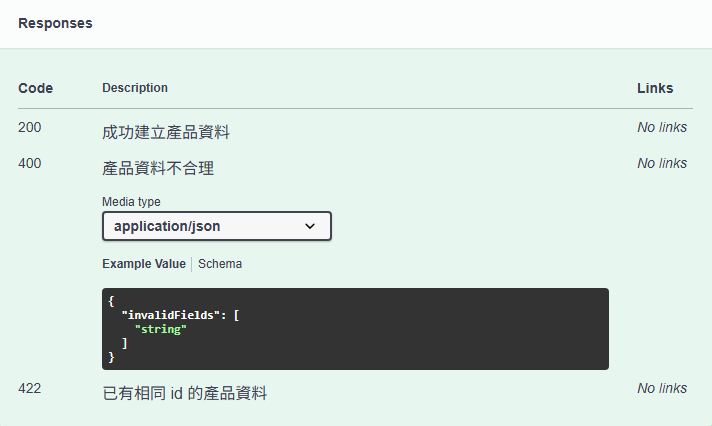Viewport: 712px width, 426px height.
Task: Click the Responses section header
Action: (x=55, y=23)
